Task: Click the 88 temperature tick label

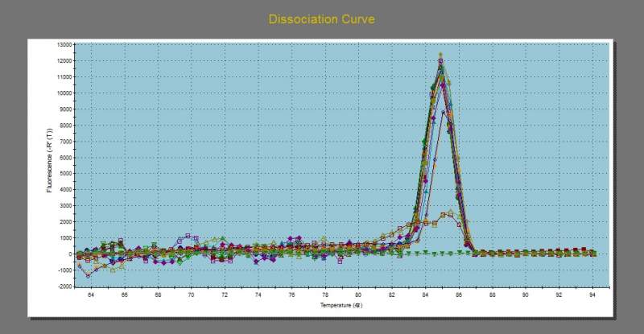Action: click(492, 295)
